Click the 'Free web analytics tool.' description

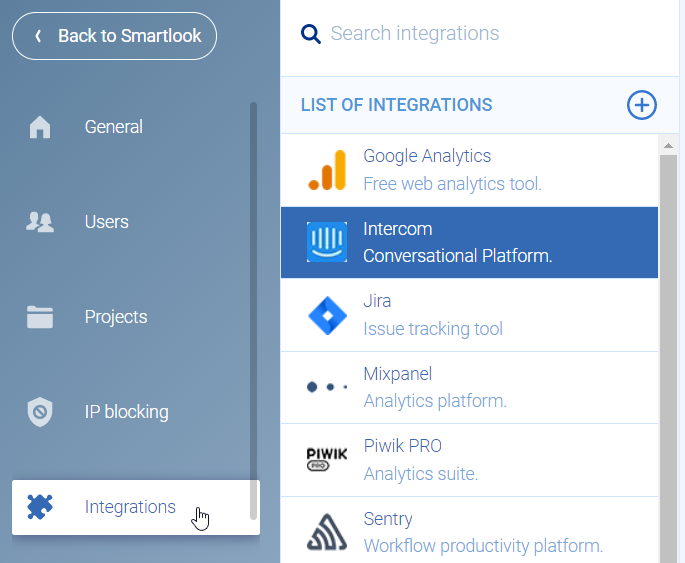point(452,184)
